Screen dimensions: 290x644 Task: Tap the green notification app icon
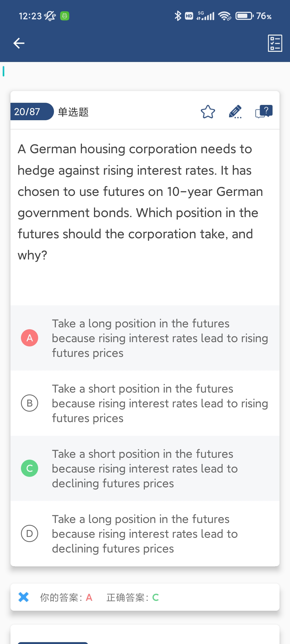pyautogui.click(x=65, y=16)
